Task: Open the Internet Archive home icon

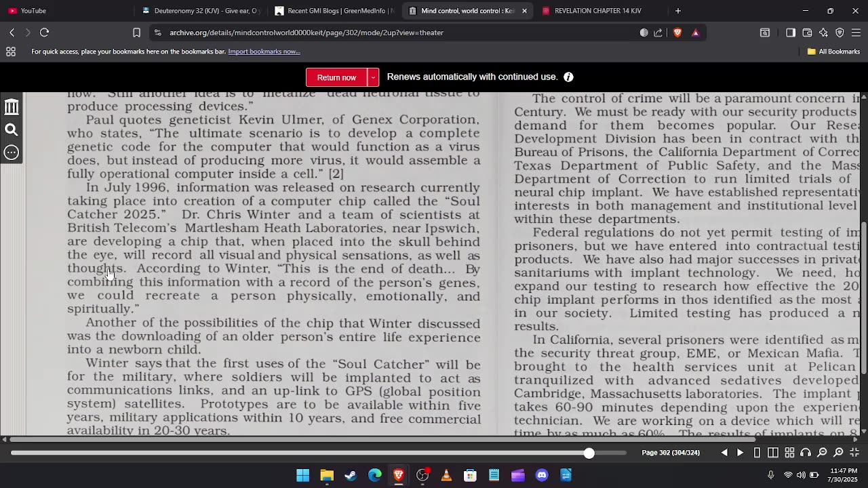Action: coord(12,107)
